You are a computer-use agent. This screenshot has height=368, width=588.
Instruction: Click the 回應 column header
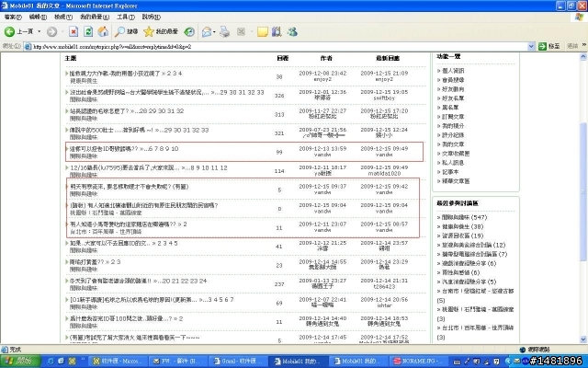click(282, 58)
